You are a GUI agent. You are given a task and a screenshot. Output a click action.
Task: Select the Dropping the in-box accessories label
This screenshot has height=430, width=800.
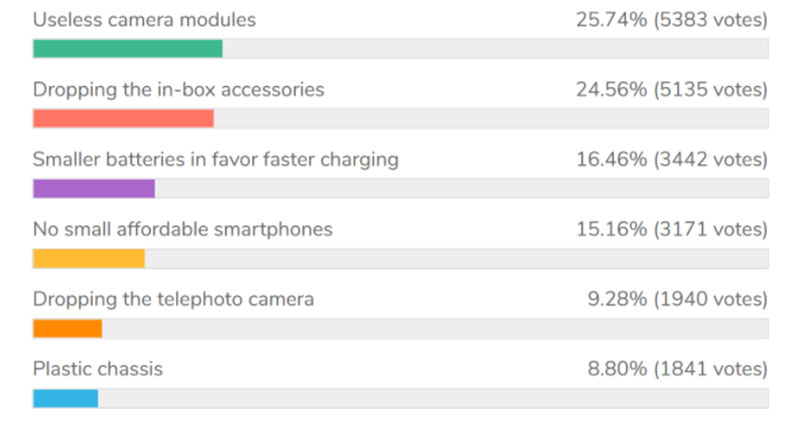point(179,90)
